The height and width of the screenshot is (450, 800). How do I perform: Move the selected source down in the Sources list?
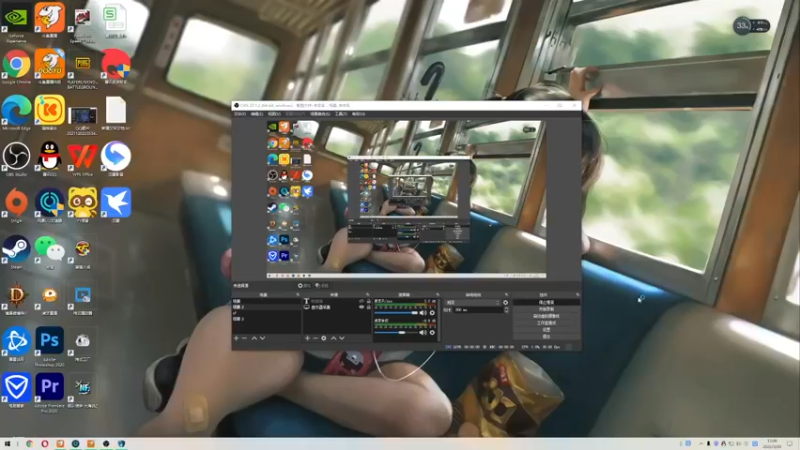[342, 338]
